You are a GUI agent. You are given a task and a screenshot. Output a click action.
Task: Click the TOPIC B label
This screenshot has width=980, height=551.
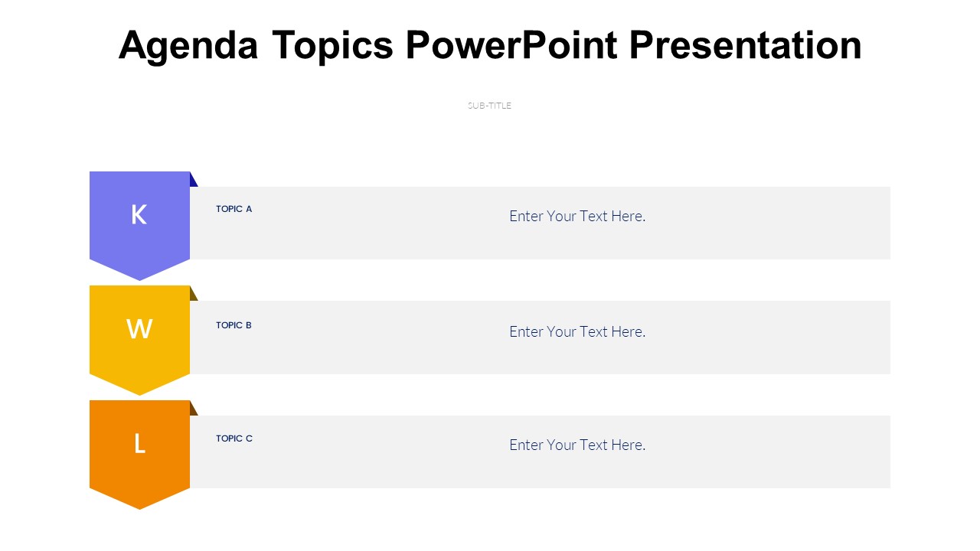point(234,325)
